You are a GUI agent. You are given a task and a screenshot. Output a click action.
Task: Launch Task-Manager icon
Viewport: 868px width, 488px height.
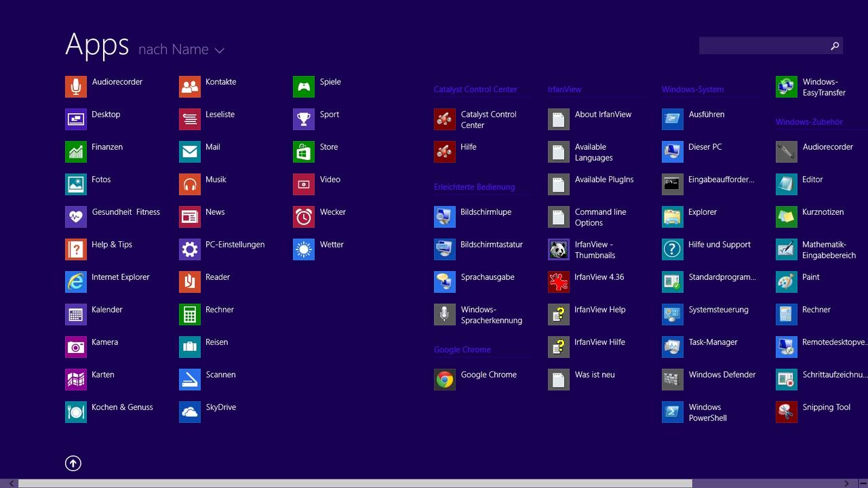[673, 347]
